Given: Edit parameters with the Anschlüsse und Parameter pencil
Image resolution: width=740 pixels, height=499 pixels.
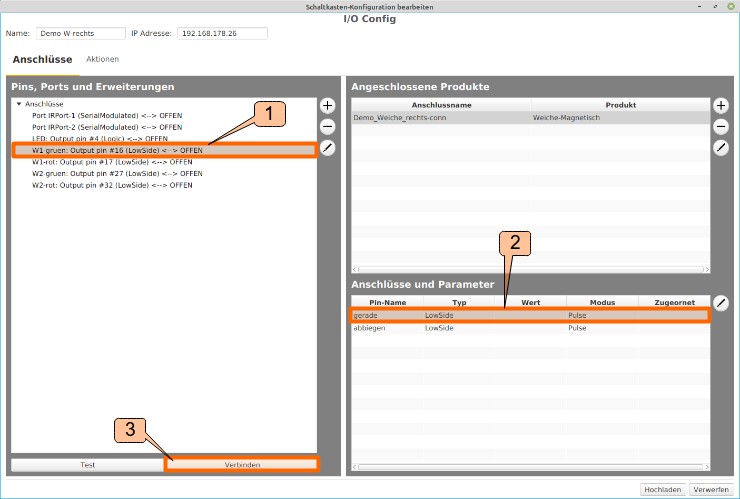Looking at the screenshot, I should (721, 302).
